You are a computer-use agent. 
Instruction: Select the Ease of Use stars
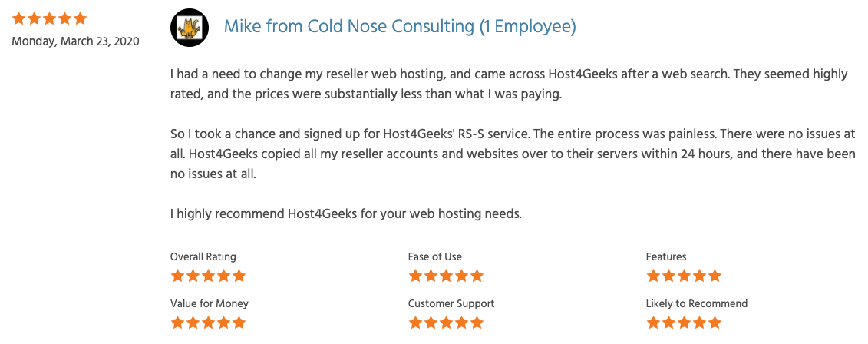(x=446, y=276)
